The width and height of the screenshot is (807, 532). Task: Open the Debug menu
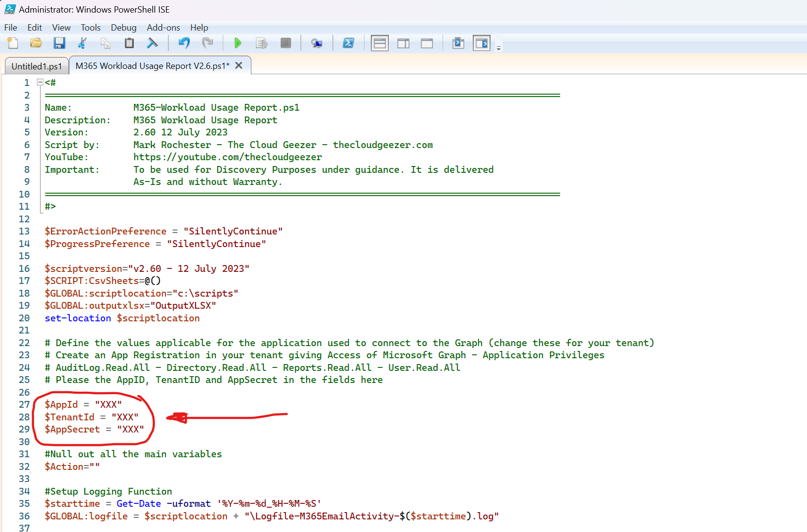coord(124,28)
